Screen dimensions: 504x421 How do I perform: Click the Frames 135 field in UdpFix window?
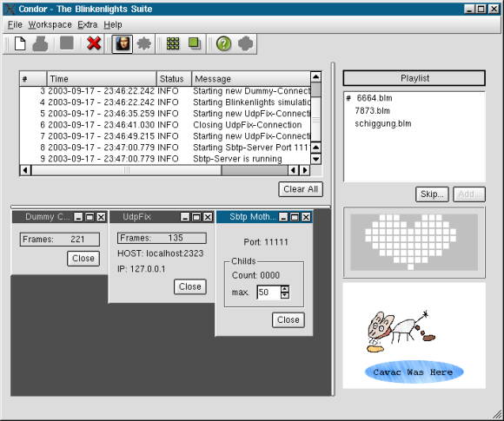click(162, 238)
